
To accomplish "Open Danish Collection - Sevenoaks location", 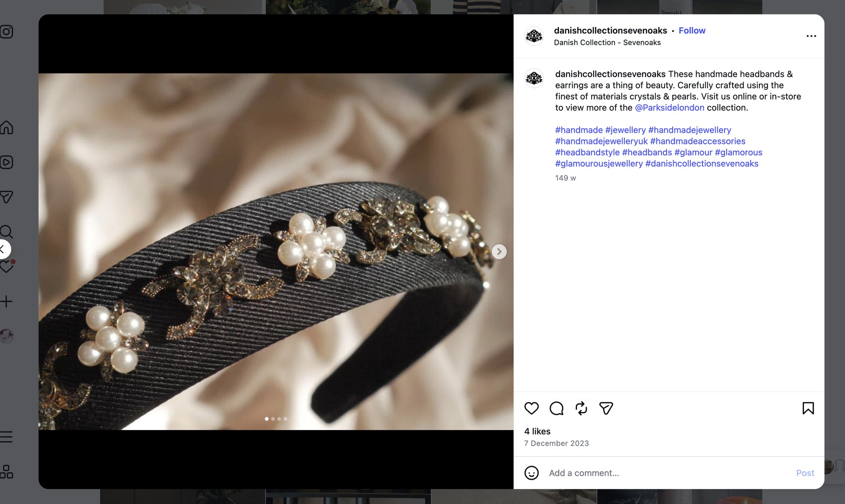I will (x=607, y=43).
